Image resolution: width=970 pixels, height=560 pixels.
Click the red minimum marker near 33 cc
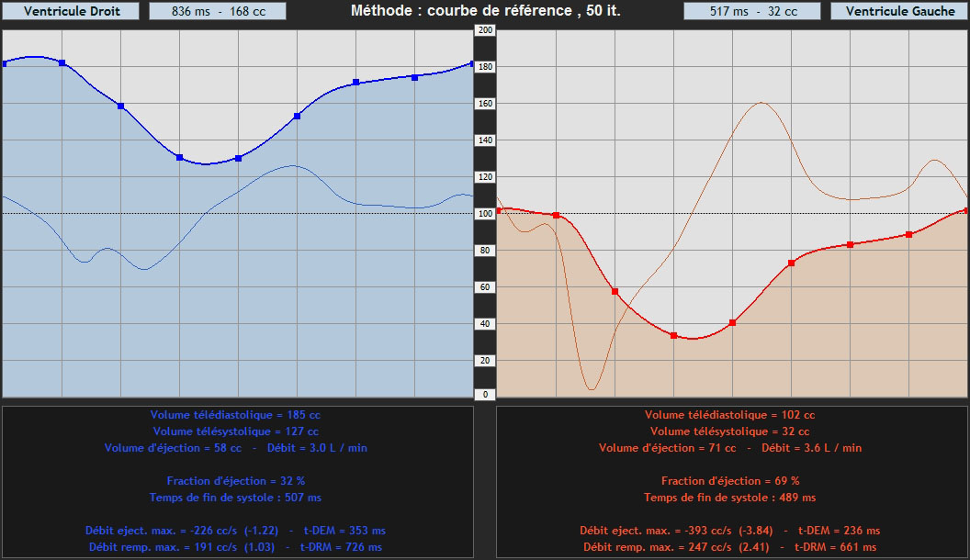click(673, 336)
